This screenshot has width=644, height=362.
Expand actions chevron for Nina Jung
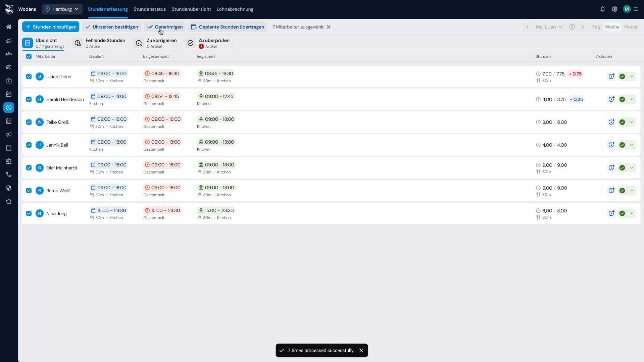click(632, 213)
